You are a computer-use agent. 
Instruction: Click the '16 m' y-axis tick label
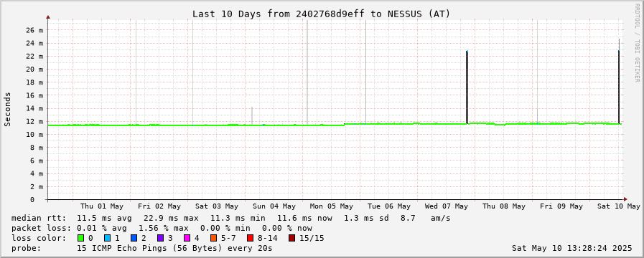[35, 95]
